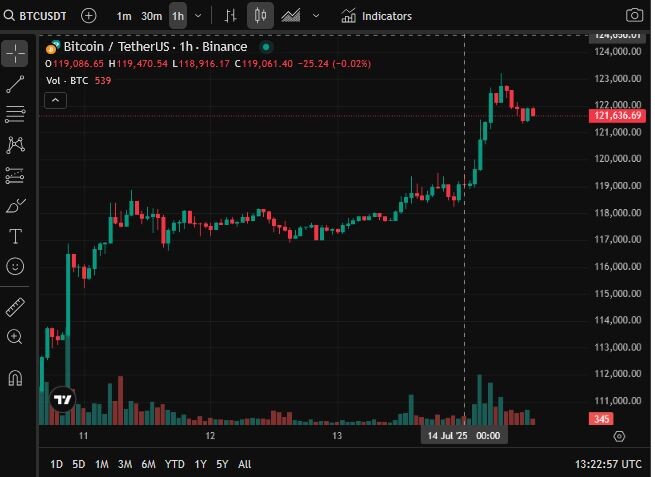This screenshot has width=655, height=477.
Task: Open the emoji icons tool
Action: click(15, 266)
